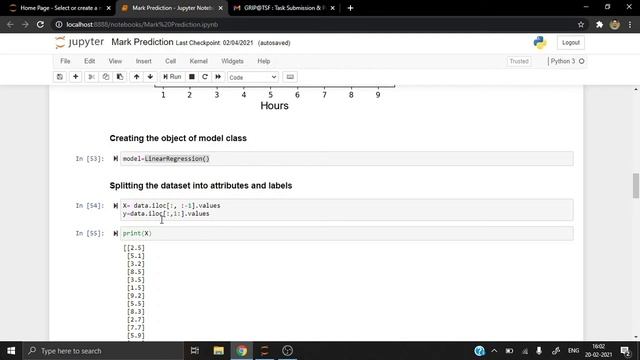Cut selected cells with scissors icon
The width and height of the screenshot is (640, 360).
point(91,77)
